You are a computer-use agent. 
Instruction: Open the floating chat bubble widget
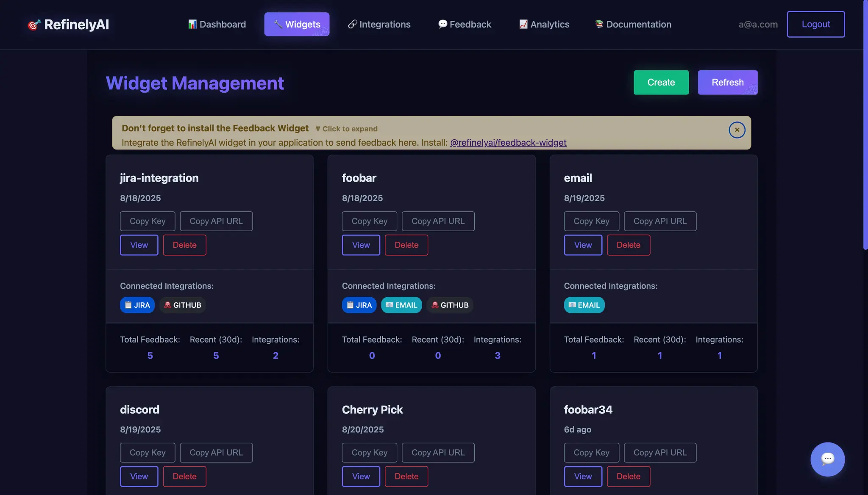point(827,459)
